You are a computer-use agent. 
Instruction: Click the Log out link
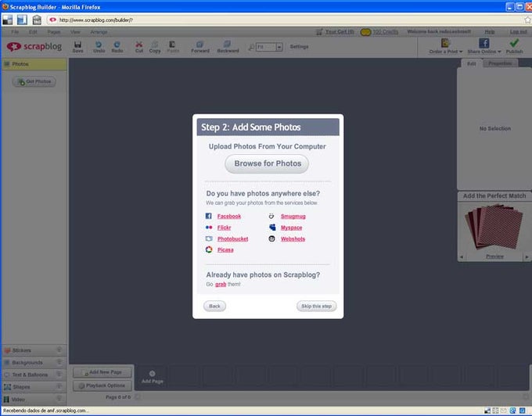(518, 32)
